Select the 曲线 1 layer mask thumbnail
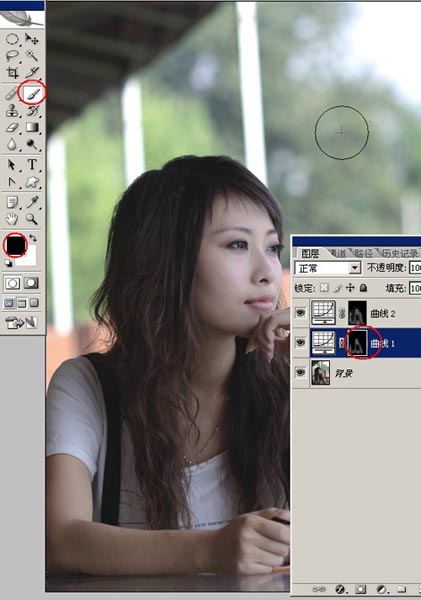 357,342
